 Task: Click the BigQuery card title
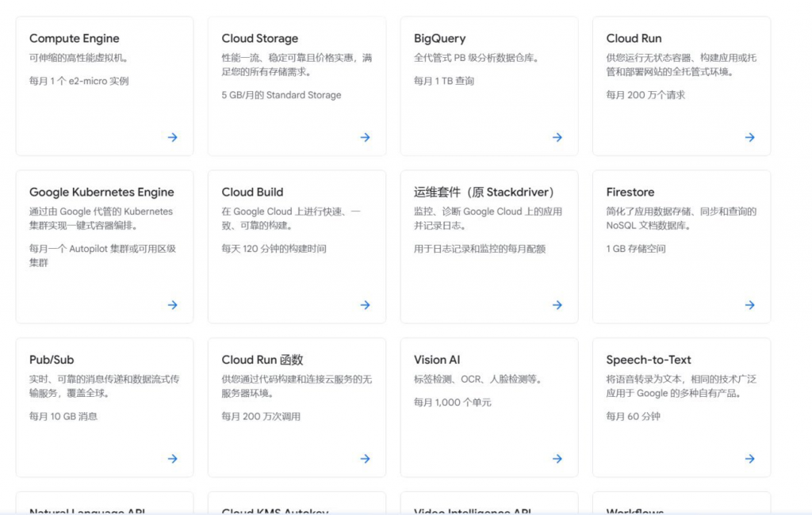click(x=439, y=38)
